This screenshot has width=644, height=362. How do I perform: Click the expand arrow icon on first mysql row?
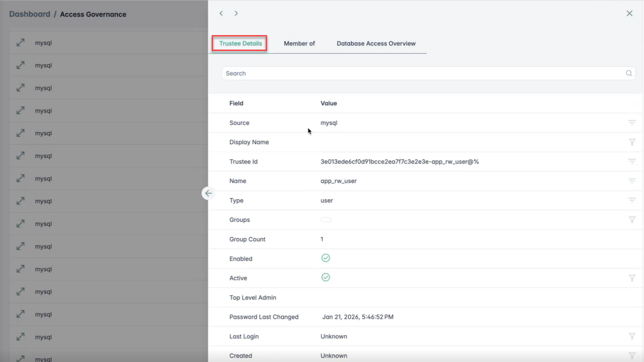coord(21,43)
